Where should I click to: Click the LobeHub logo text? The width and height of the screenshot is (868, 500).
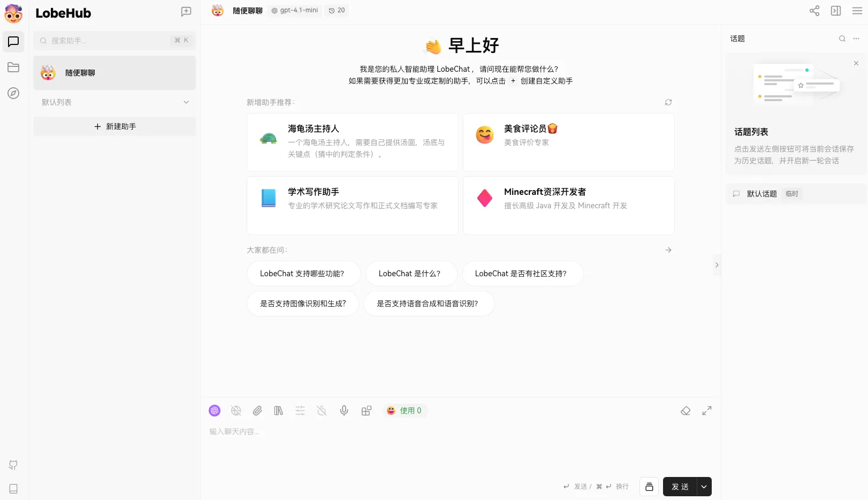(63, 13)
